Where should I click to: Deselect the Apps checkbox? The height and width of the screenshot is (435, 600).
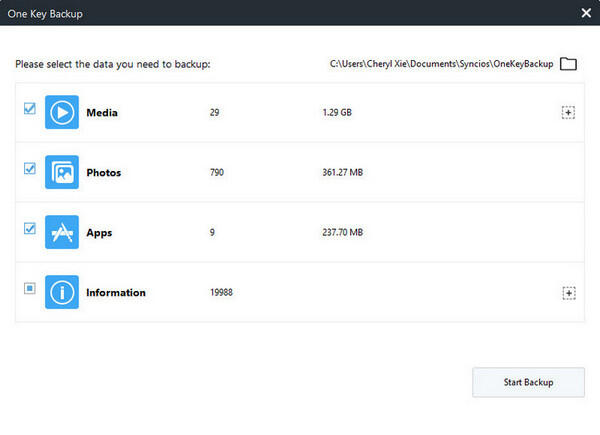pos(30,229)
